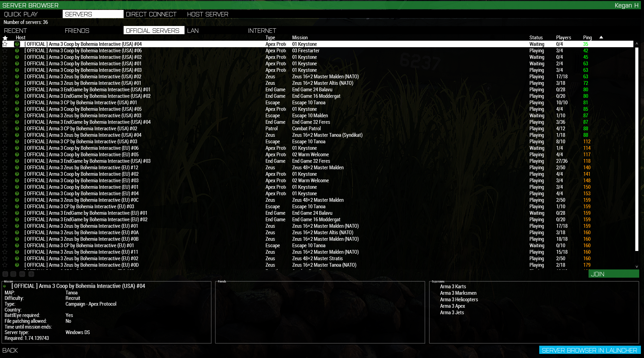The height and width of the screenshot is (358, 644).
Task: Click green status icon for CP (EU) #01
Action: pos(17,246)
